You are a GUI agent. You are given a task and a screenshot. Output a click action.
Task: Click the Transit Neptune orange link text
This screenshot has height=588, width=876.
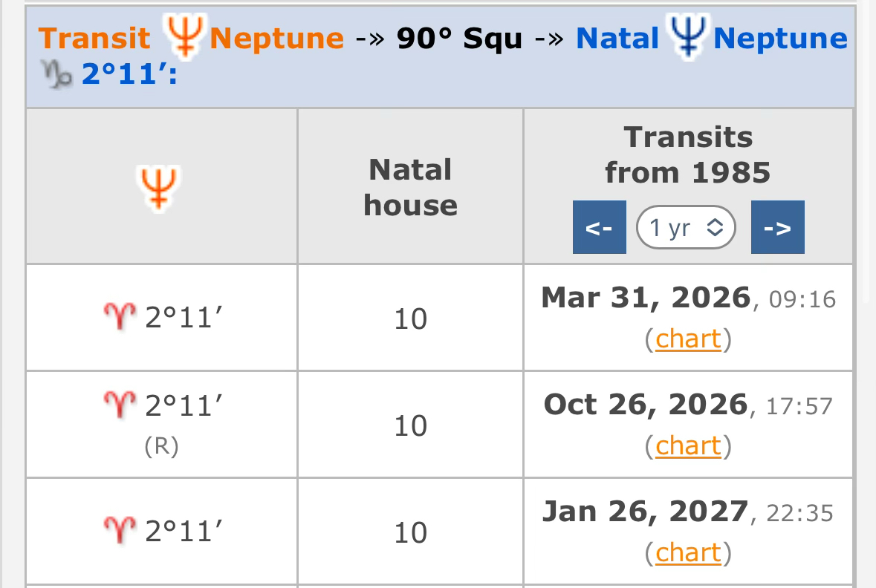coord(276,39)
